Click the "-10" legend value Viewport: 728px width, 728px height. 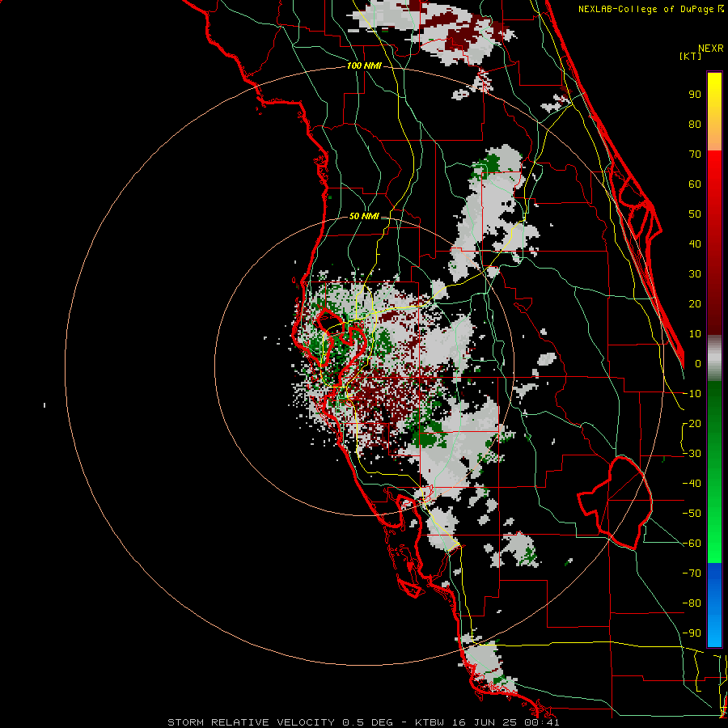(x=692, y=394)
